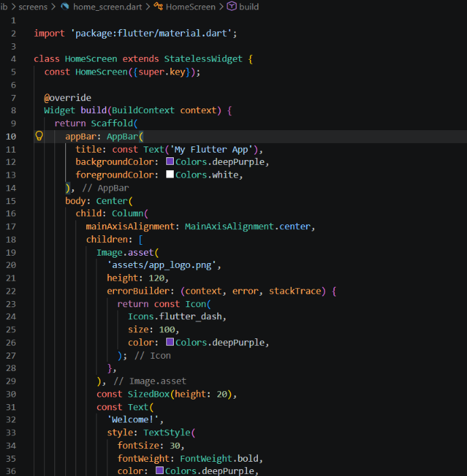The image size is (467, 476).
Task: Click the HomeScreen class symbol icon
Action: tap(158, 6)
